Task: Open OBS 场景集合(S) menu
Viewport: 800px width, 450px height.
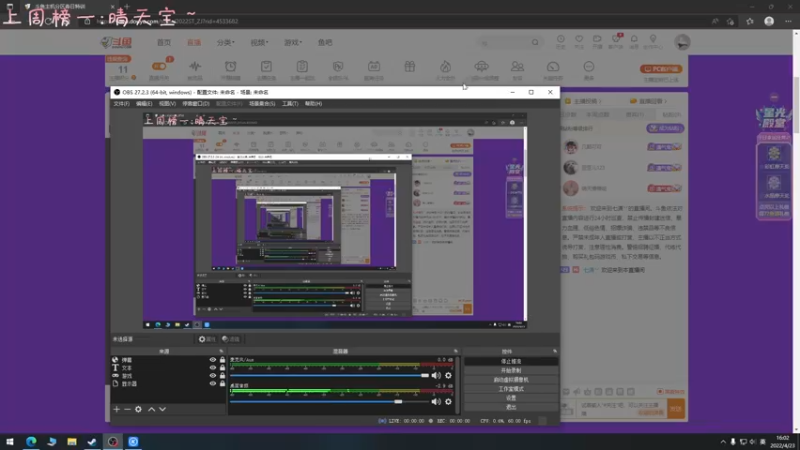Action: click(262, 104)
